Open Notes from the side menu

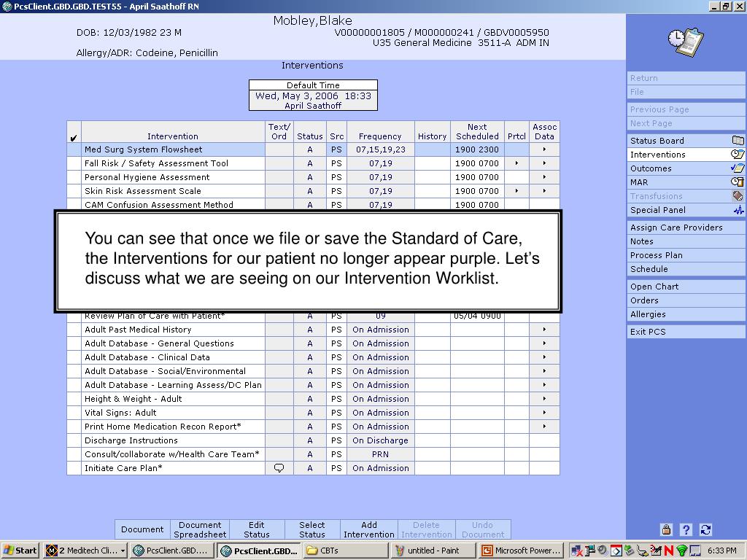click(686, 241)
